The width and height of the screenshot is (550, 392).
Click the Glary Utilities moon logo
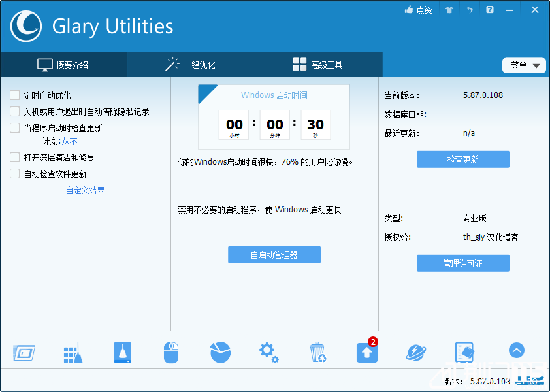[26, 26]
